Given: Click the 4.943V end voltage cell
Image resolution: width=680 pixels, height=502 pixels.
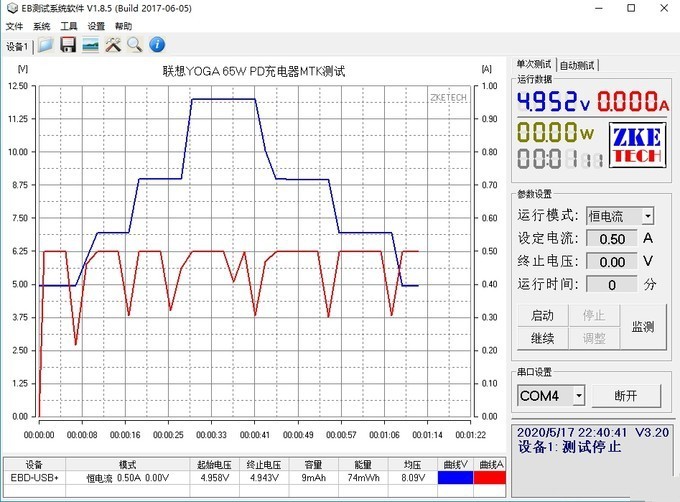Looking at the screenshot, I should click(x=264, y=478).
